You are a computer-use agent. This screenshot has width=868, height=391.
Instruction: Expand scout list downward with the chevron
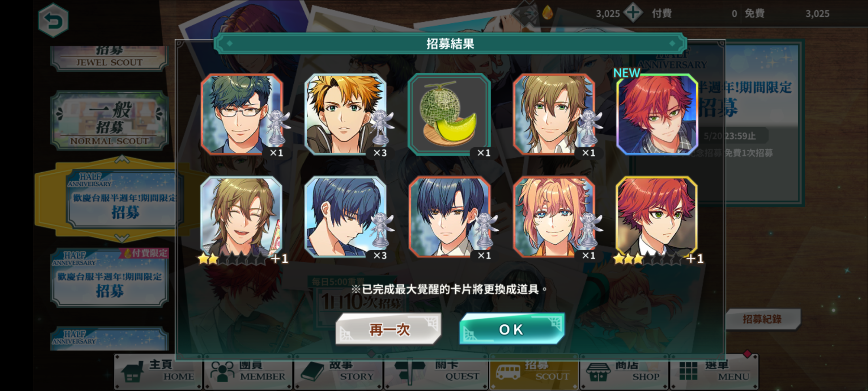(122, 238)
